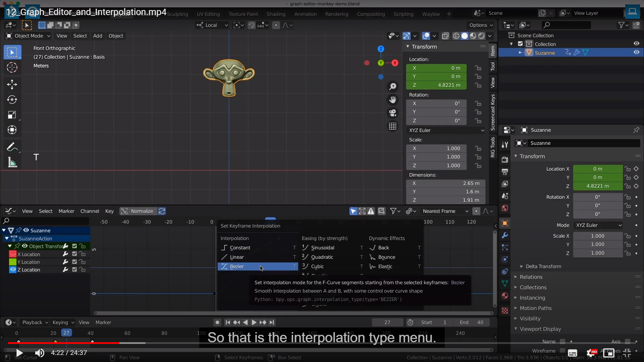
Task: Open the Options button in viewport header
Action: pyautogui.click(x=481, y=25)
